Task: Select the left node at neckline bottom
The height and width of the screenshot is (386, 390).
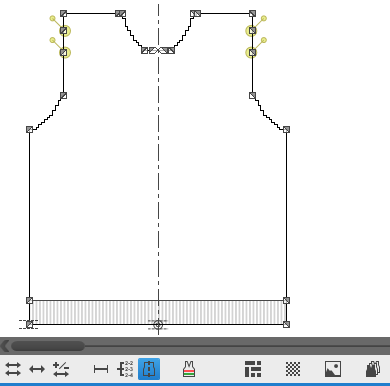Action: 144,50
